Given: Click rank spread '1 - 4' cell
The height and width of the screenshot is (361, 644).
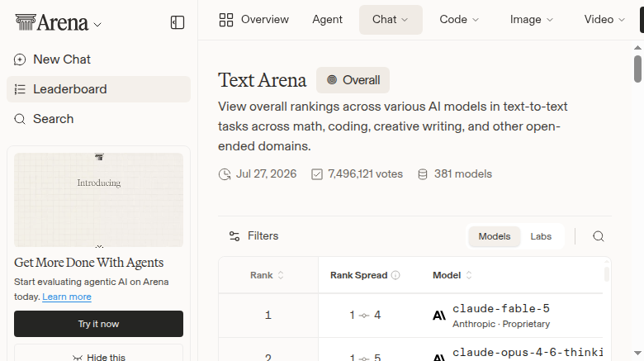Looking at the screenshot, I should click(x=365, y=316).
